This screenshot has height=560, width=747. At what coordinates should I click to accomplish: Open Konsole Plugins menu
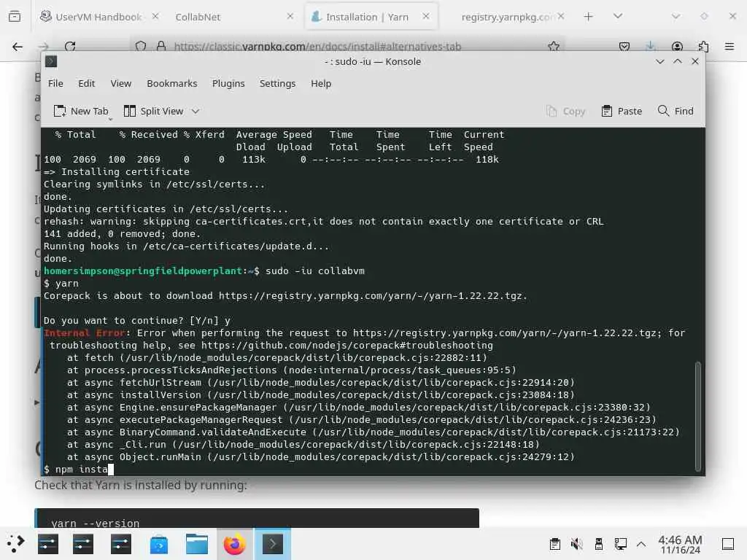(x=228, y=83)
